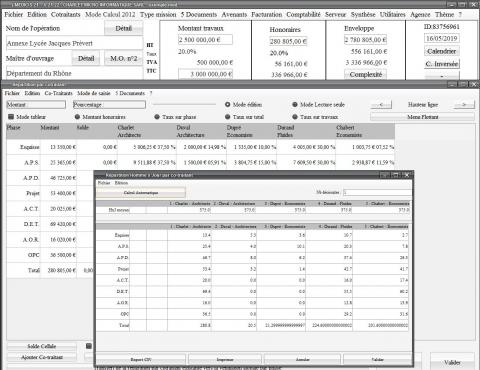This screenshot has height=370, width=480.
Task: Click the Complexité button
Action: pos(366,74)
